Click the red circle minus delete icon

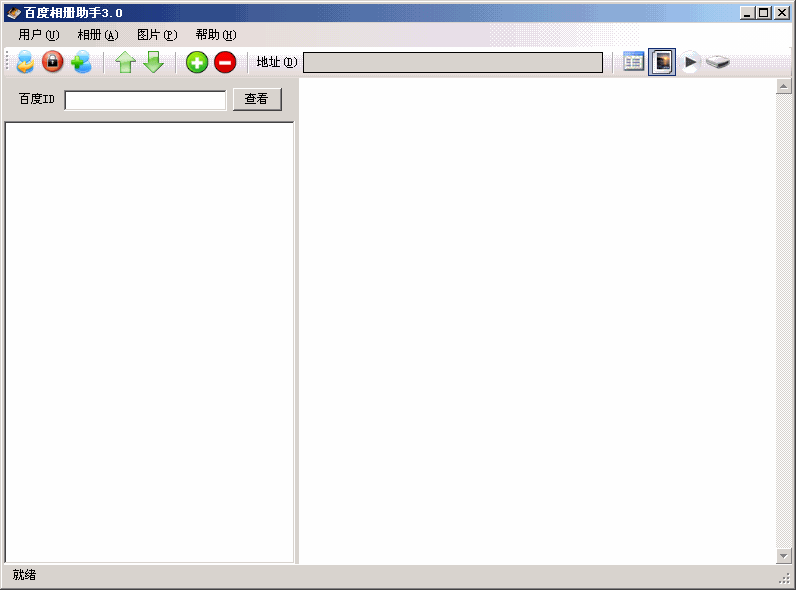(225, 62)
